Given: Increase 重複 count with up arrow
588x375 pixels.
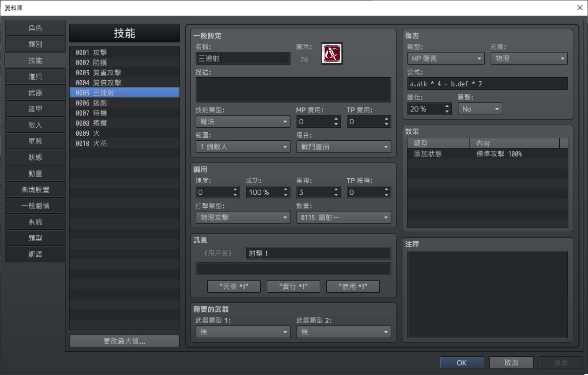Looking at the screenshot, I should pos(336,189).
